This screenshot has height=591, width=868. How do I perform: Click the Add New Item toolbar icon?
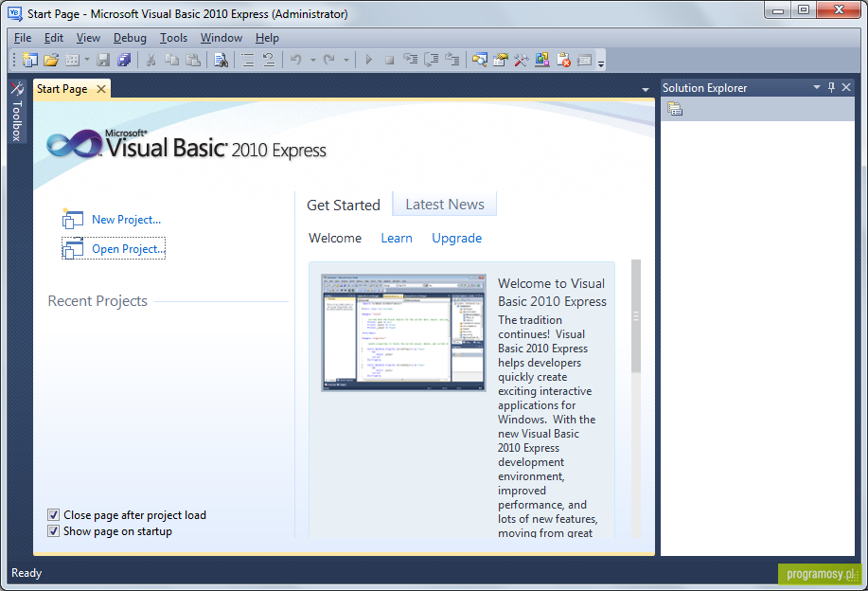tap(72, 60)
